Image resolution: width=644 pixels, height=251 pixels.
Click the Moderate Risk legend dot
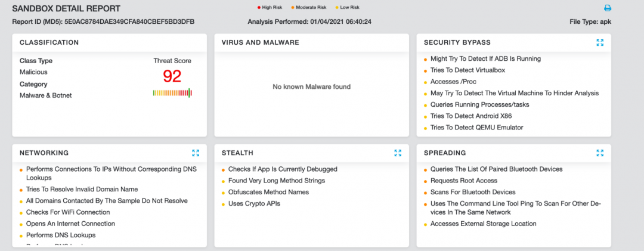(x=293, y=8)
